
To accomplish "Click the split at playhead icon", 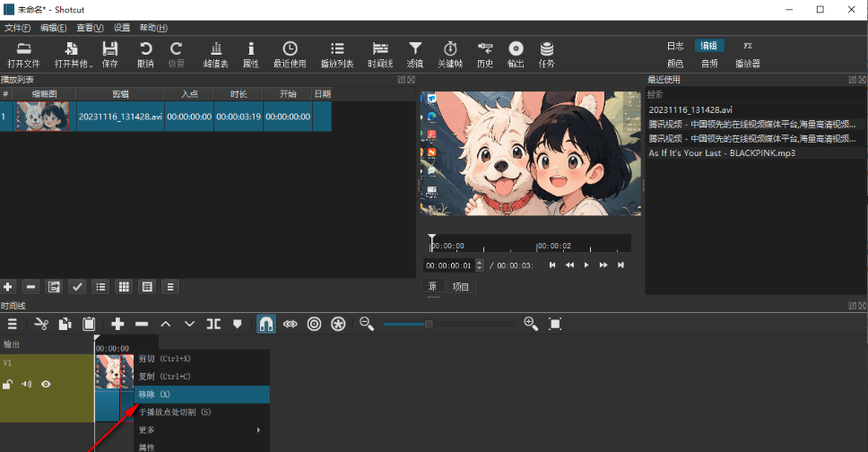I will click(213, 324).
